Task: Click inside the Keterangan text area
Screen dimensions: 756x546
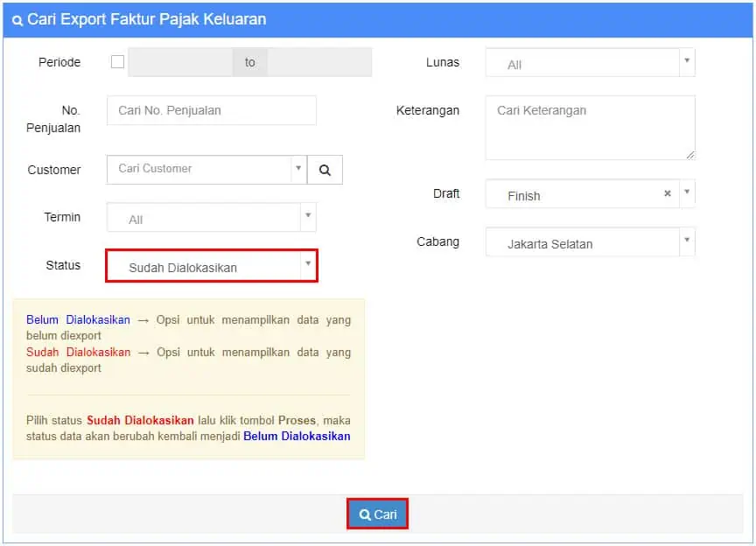Action: [x=590, y=128]
